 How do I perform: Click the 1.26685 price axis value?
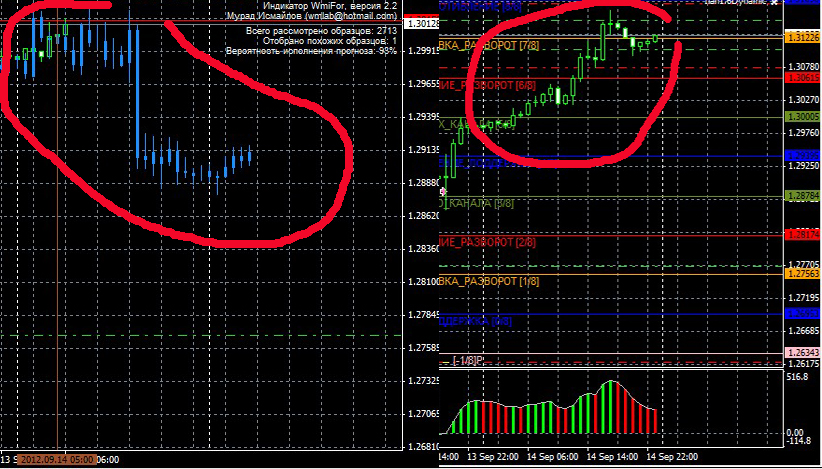(803, 331)
